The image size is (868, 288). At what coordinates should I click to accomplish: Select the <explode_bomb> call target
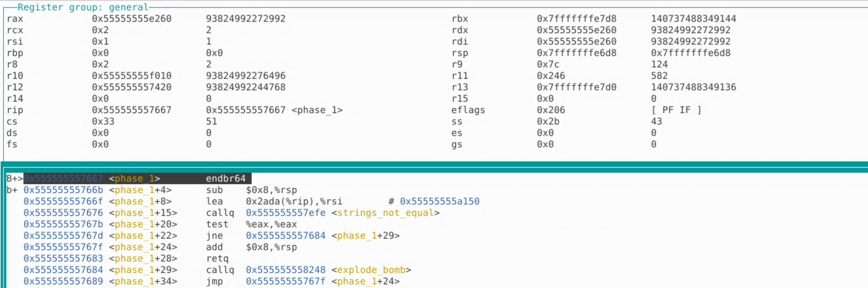coord(371,270)
